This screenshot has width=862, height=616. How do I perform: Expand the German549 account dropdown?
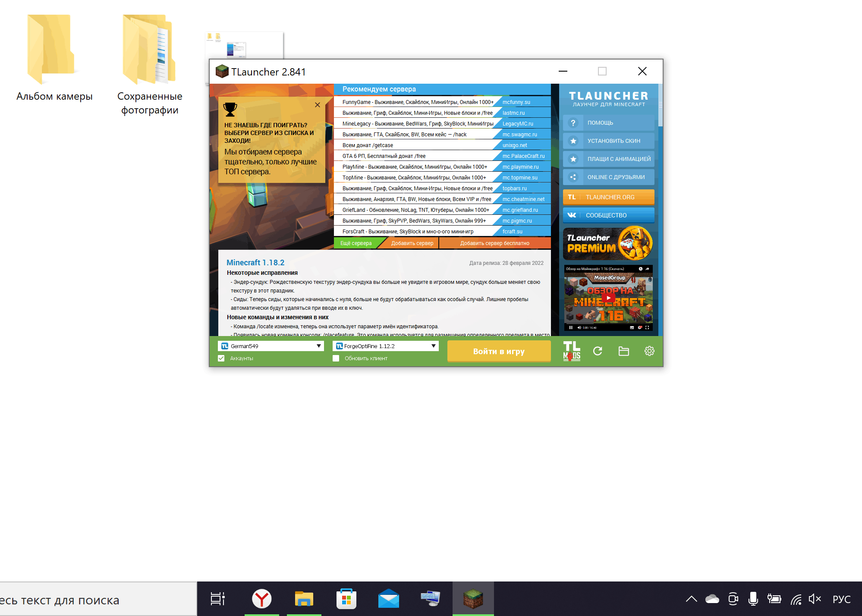(x=318, y=346)
